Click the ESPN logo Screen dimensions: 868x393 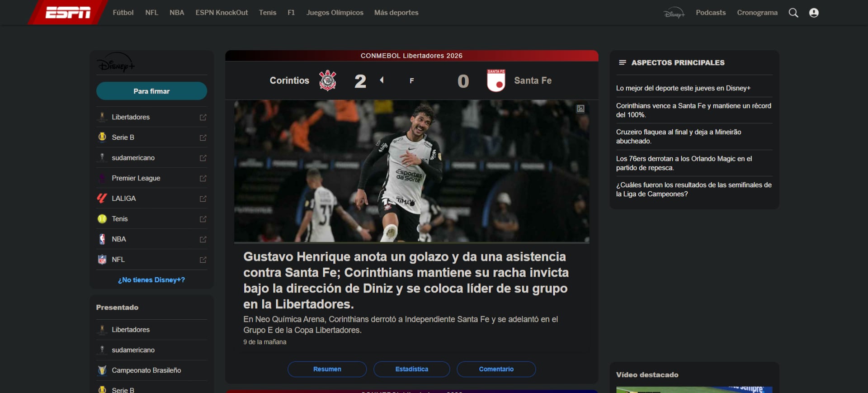pyautogui.click(x=68, y=12)
